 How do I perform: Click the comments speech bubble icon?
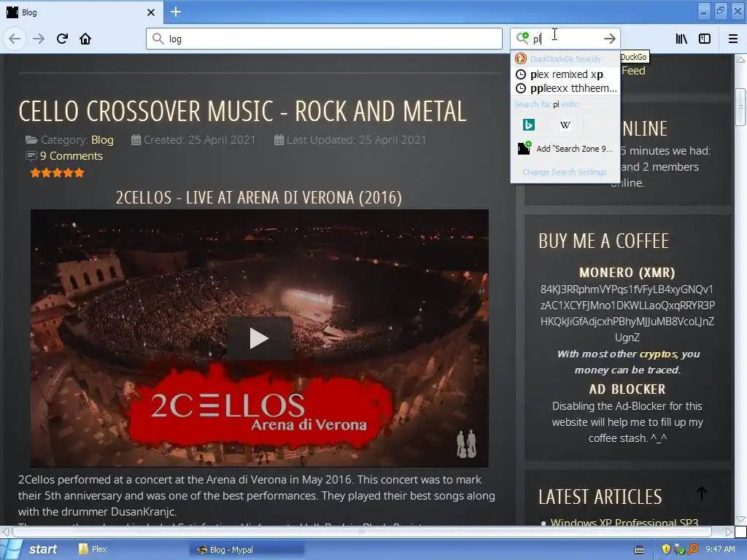click(31, 156)
